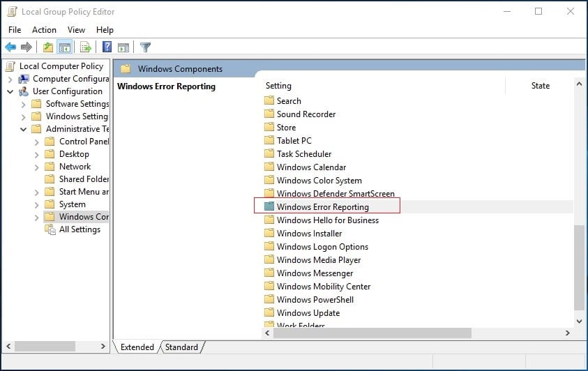Click the tree pane scroll right arrow
This screenshot has height=371, width=588.
(x=103, y=347)
